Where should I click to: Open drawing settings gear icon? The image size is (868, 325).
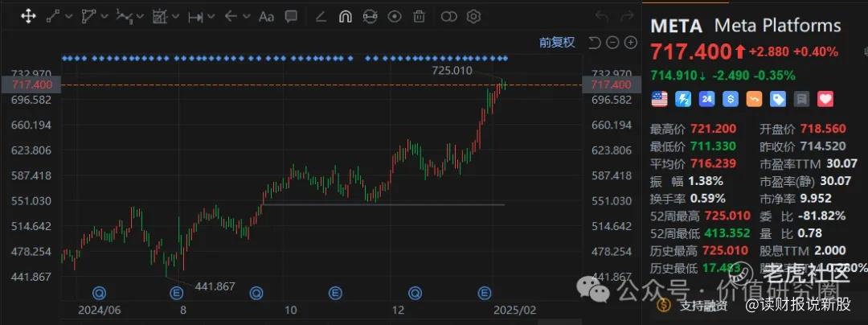click(473, 17)
